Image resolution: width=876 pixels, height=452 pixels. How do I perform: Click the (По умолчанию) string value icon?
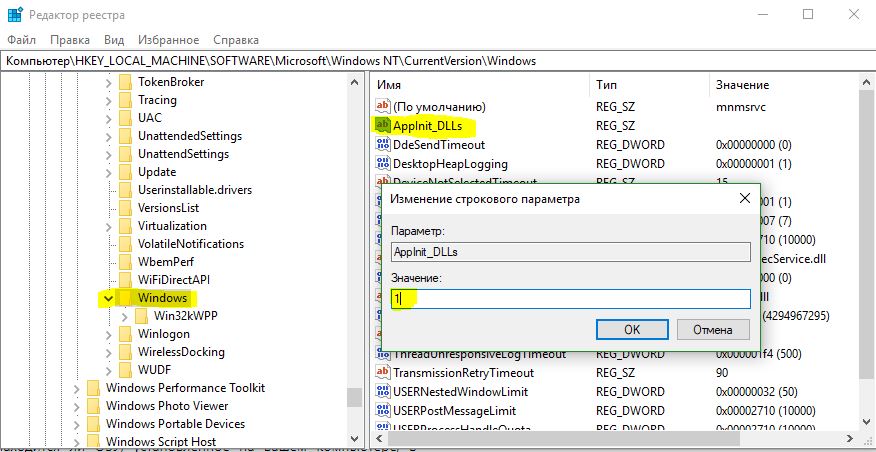click(x=383, y=106)
